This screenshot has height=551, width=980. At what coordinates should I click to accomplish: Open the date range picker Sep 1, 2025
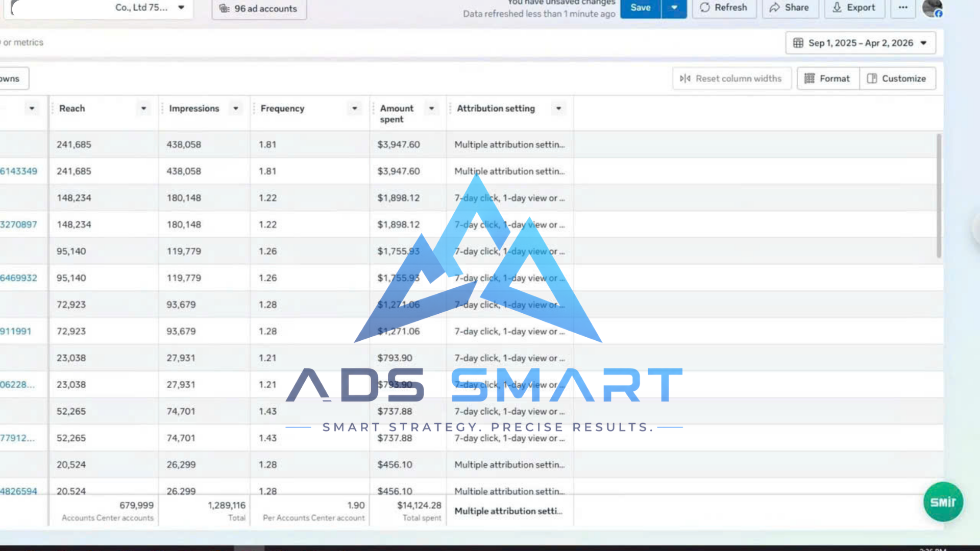pyautogui.click(x=861, y=43)
